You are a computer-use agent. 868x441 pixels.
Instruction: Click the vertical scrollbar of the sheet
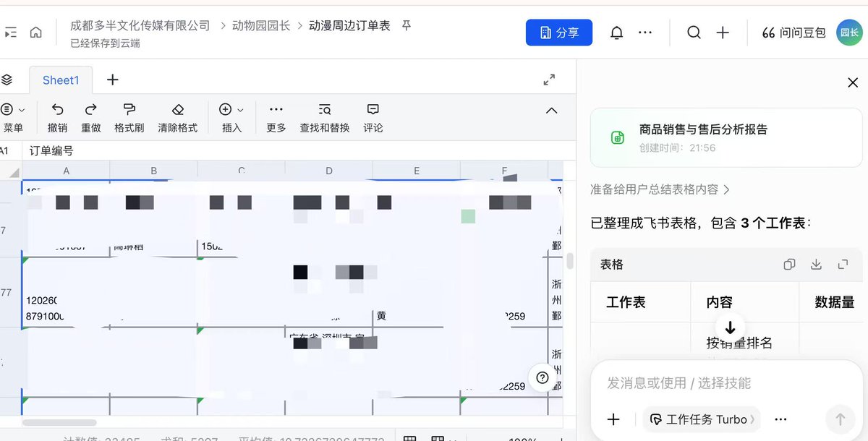(x=570, y=260)
